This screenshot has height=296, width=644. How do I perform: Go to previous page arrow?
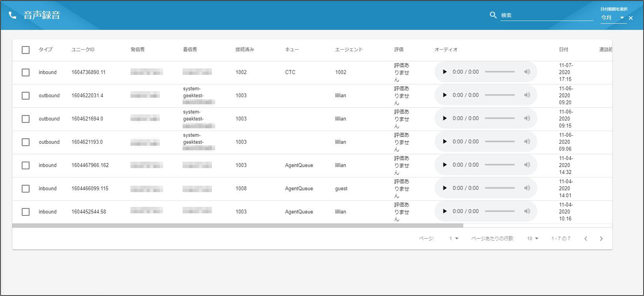click(586, 239)
